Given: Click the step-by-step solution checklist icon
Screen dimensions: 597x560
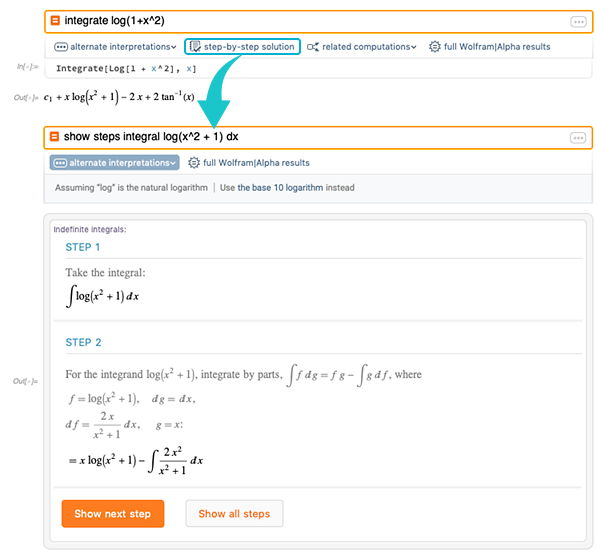Looking at the screenshot, I should (x=195, y=47).
